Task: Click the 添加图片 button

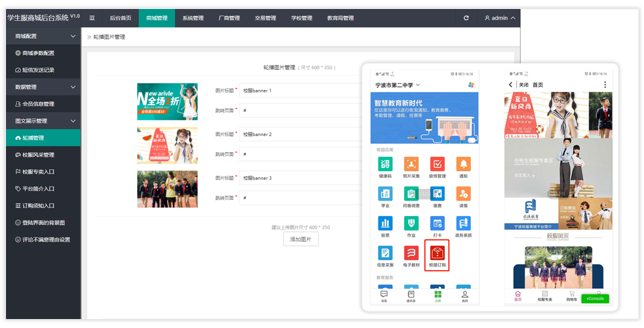Action: tap(301, 239)
